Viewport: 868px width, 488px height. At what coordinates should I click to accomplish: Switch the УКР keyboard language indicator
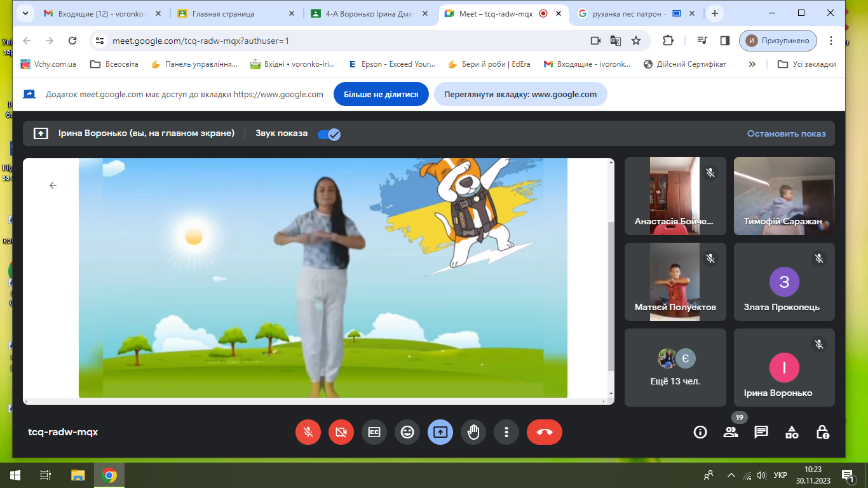pyautogui.click(x=780, y=475)
